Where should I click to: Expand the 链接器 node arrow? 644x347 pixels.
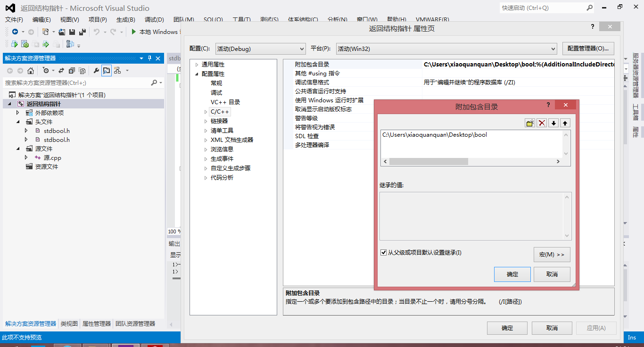[x=206, y=121]
